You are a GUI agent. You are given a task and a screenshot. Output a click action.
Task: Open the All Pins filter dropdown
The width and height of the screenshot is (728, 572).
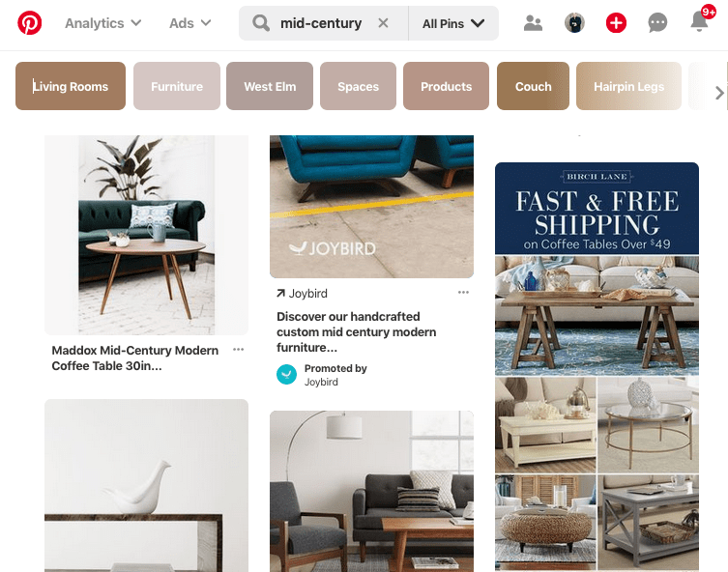453,23
